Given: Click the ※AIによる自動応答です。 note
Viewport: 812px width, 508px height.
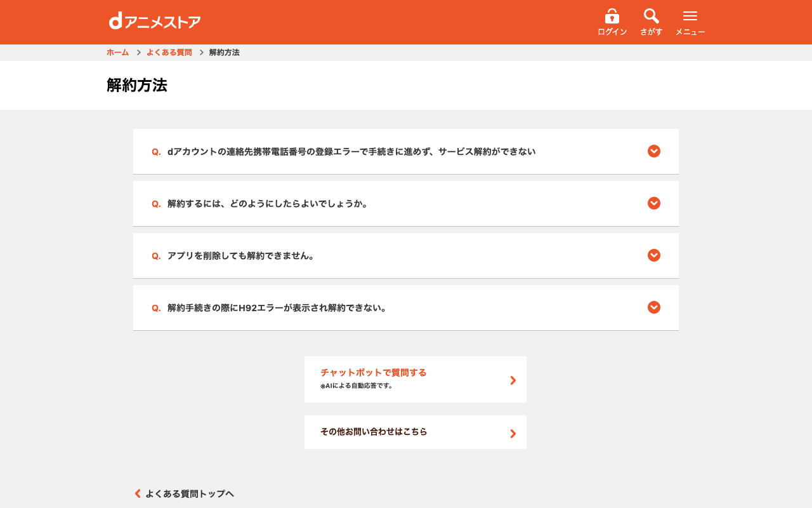Looking at the screenshot, I should [x=357, y=386].
